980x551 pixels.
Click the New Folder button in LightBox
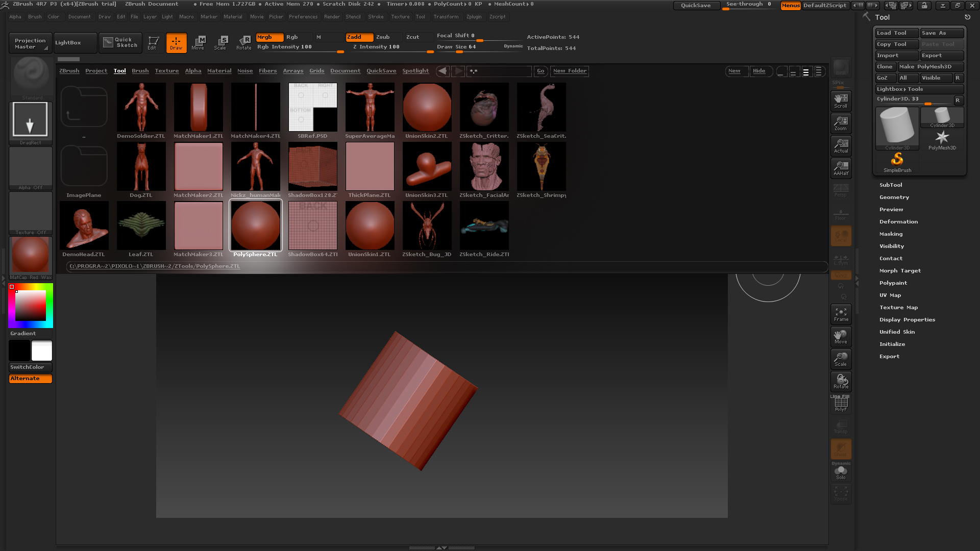tap(570, 71)
